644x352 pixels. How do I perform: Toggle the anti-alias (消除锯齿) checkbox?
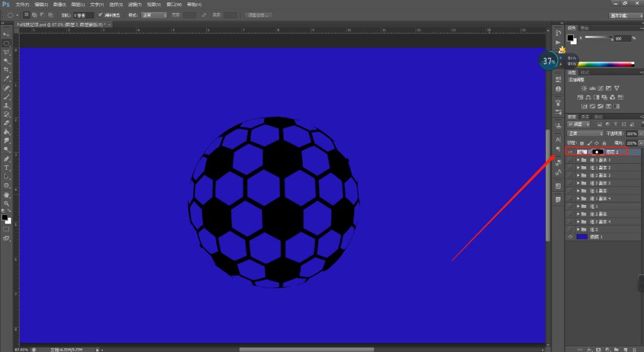pyautogui.click(x=100, y=15)
